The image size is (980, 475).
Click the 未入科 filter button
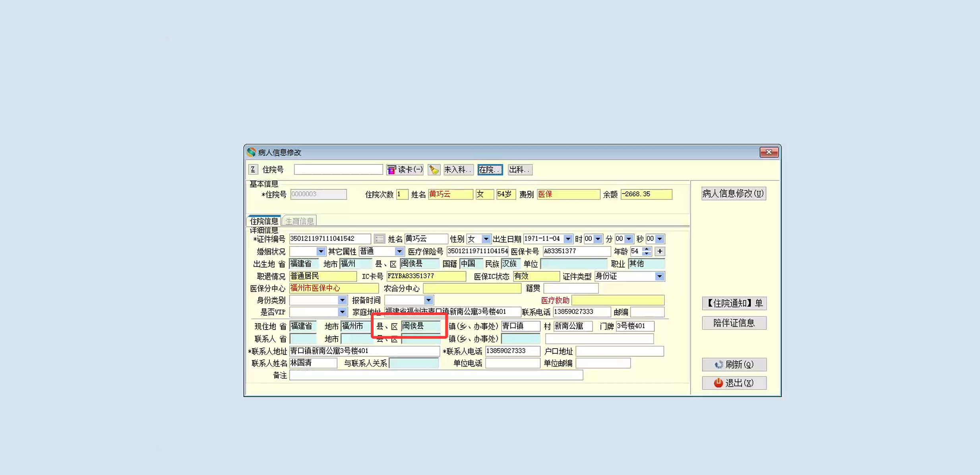458,170
